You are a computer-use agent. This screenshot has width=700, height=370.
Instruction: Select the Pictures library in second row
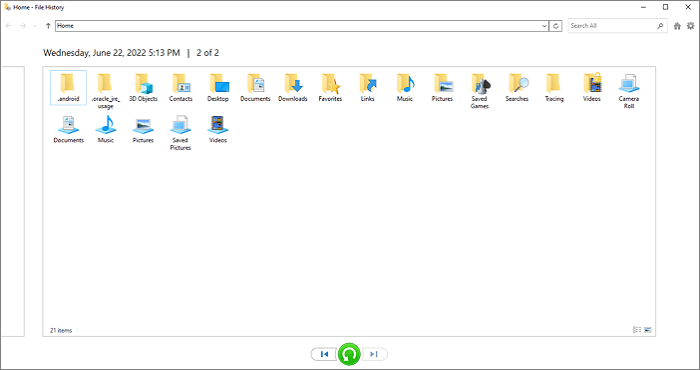pos(143,129)
